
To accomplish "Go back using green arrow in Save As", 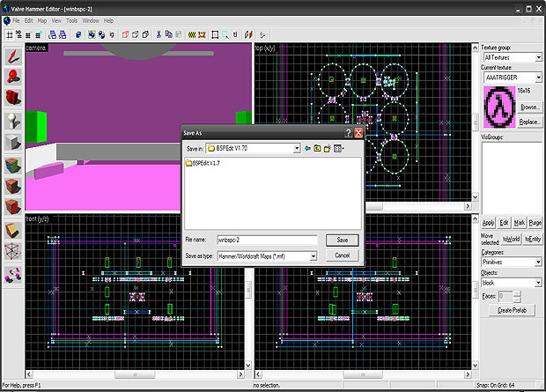I will coord(307,149).
